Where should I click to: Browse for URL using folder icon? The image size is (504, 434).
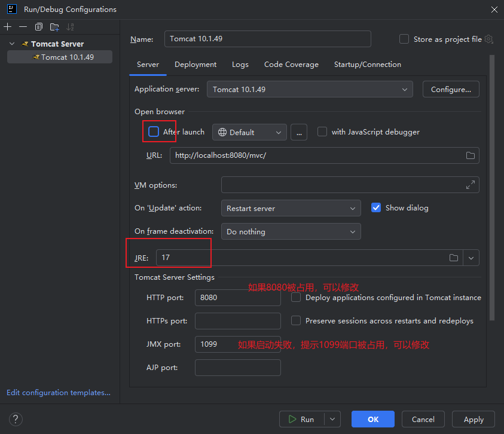(471, 155)
